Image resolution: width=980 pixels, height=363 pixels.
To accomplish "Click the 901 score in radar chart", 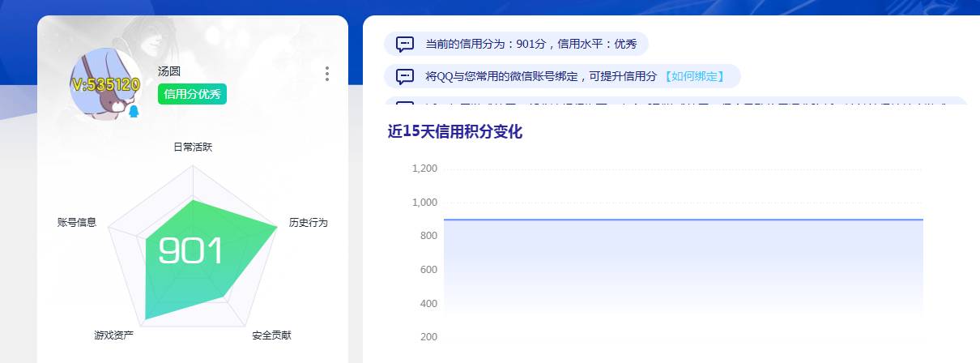I will pyautogui.click(x=190, y=251).
